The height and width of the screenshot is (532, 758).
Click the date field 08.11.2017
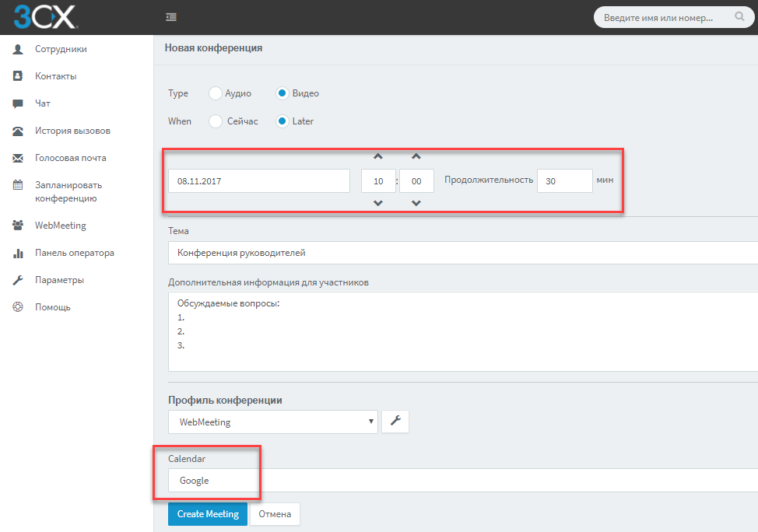(x=259, y=180)
